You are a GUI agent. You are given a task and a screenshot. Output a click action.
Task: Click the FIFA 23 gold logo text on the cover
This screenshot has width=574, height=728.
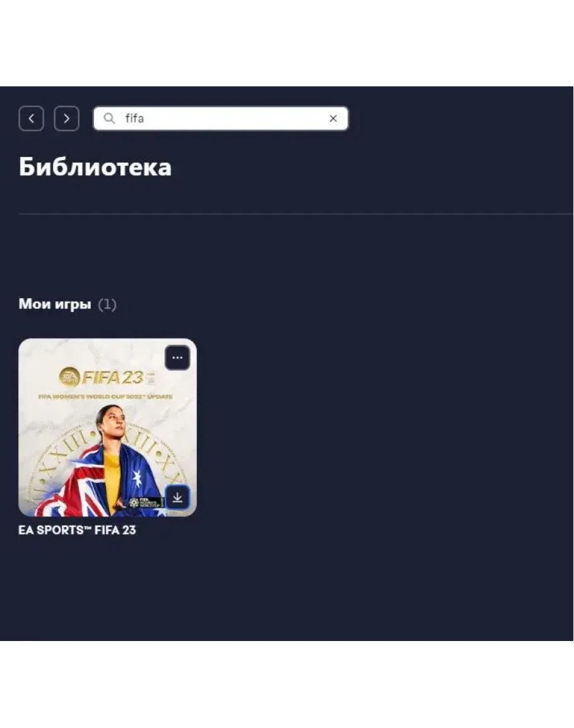[112, 378]
